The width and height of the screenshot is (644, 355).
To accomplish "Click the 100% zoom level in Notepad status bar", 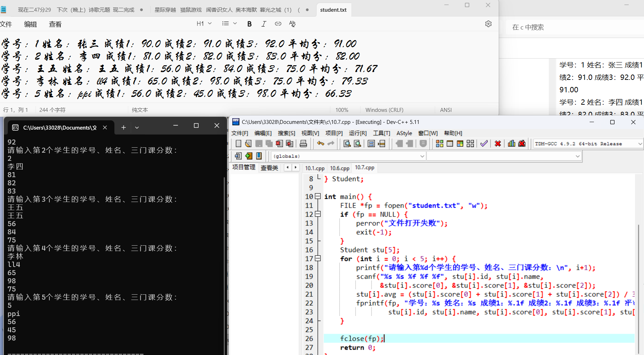I will click(342, 110).
